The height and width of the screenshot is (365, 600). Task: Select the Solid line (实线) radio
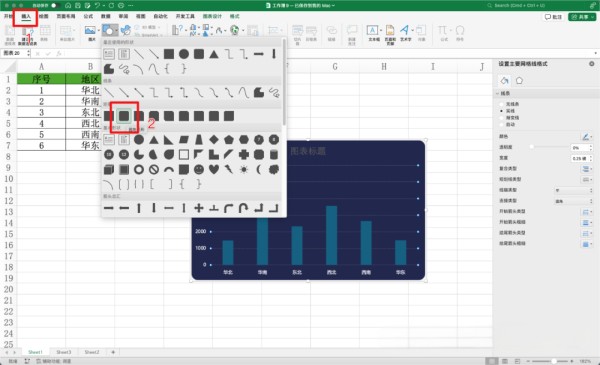pyautogui.click(x=502, y=111)
